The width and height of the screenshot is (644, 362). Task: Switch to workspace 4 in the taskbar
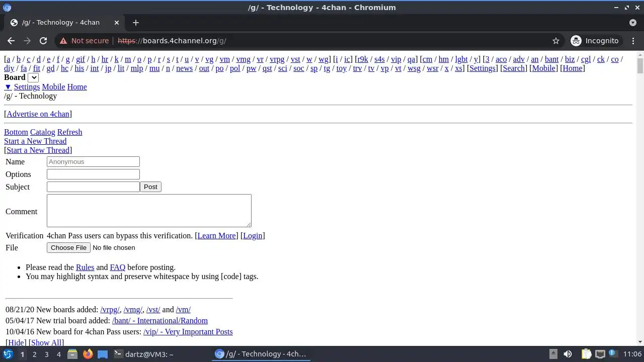58,354
